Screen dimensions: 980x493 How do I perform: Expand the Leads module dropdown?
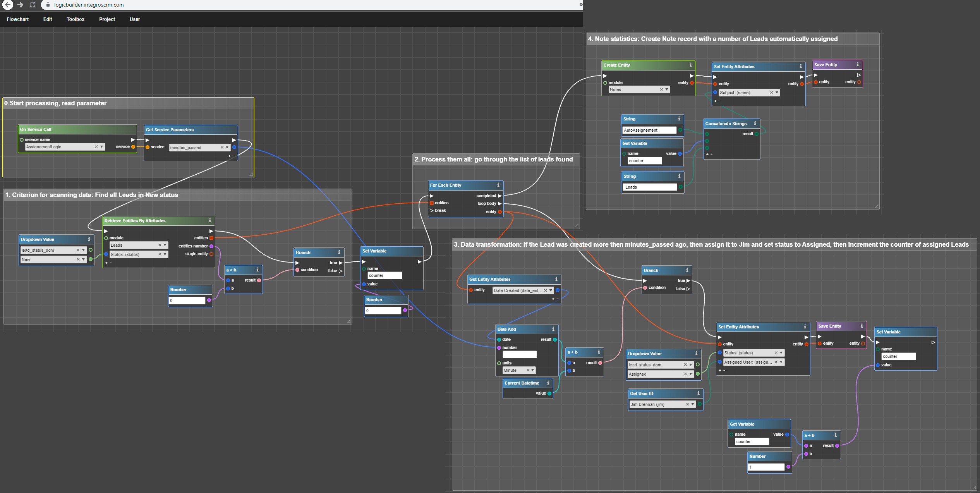(165, 245)
